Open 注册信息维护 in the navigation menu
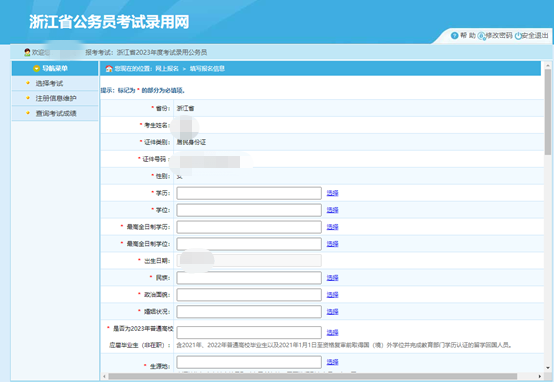This screenshot has height=382, width=554. 56,98
